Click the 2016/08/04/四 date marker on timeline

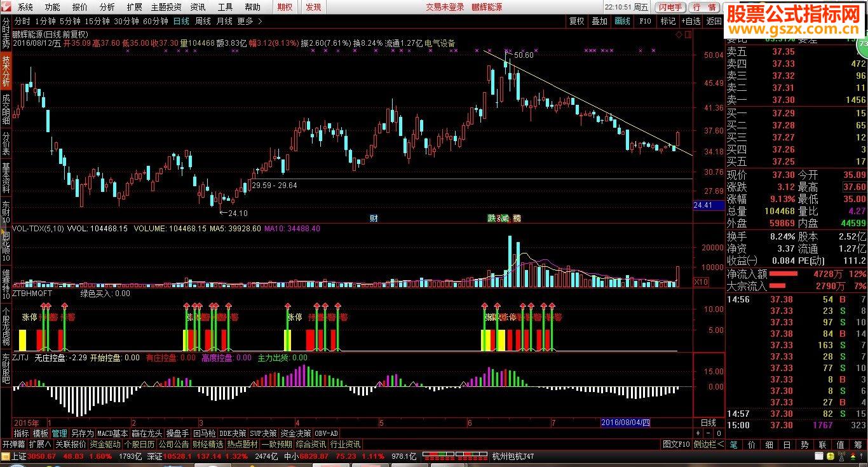625,423
